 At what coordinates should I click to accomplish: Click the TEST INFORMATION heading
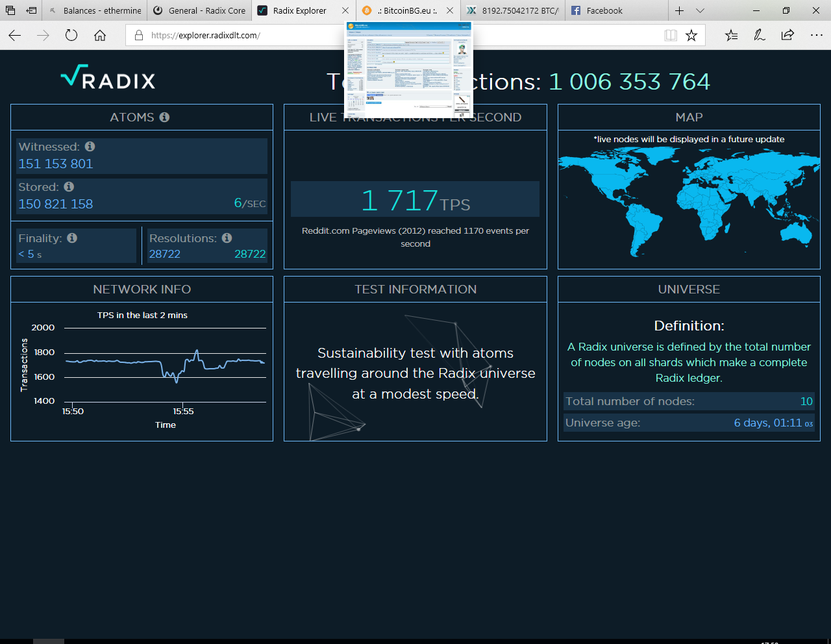click(415, 290)
